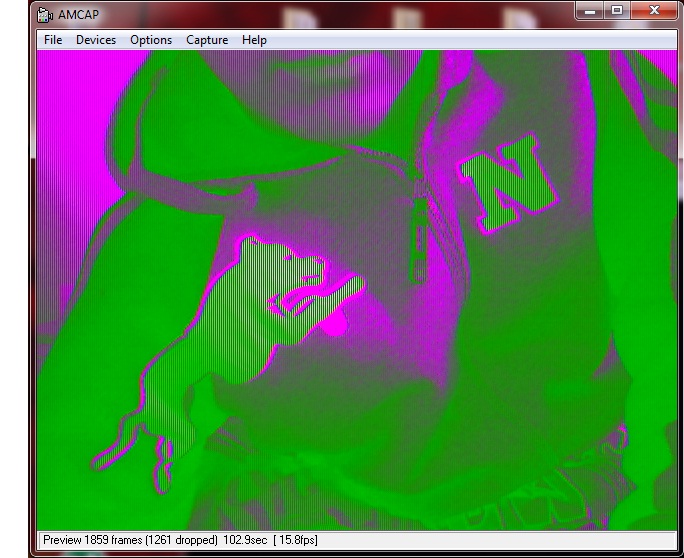Open the Capture menu

coord(207,40)
